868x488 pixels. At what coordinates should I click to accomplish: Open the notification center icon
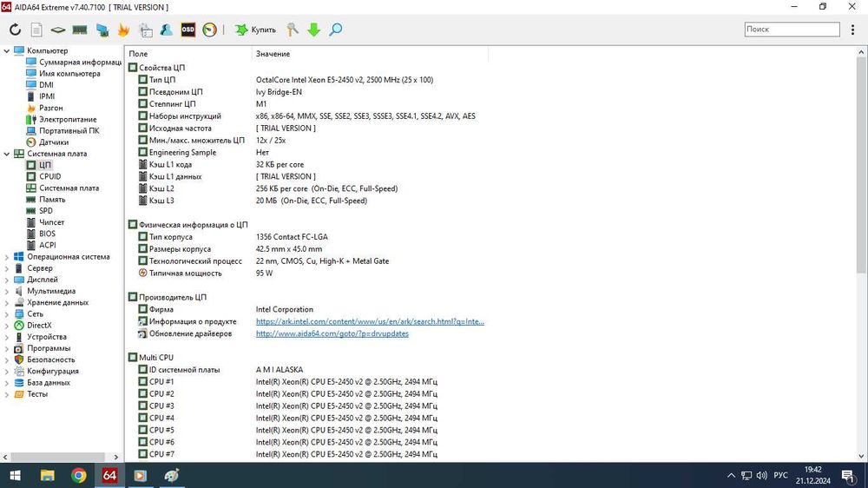(848, 476)
